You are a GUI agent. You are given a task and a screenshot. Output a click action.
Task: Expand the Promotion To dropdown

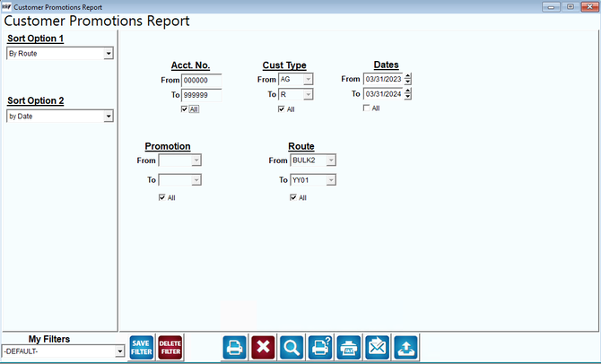[x=196, y=179]
